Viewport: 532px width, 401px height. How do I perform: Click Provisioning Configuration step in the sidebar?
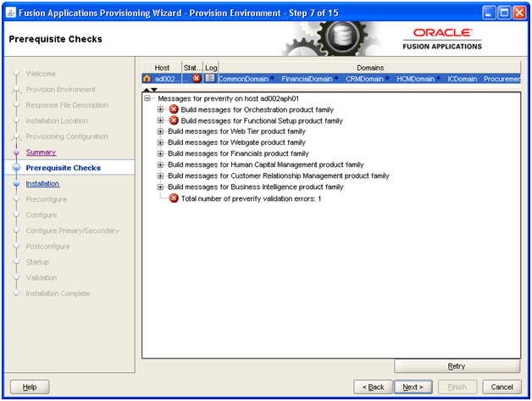click(x=67, y=136)
